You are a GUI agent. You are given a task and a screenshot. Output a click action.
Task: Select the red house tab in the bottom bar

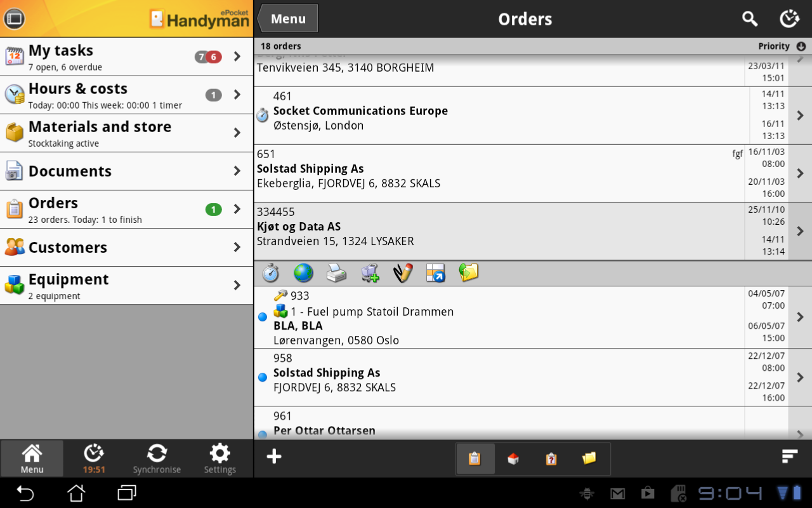coord(513,458)
